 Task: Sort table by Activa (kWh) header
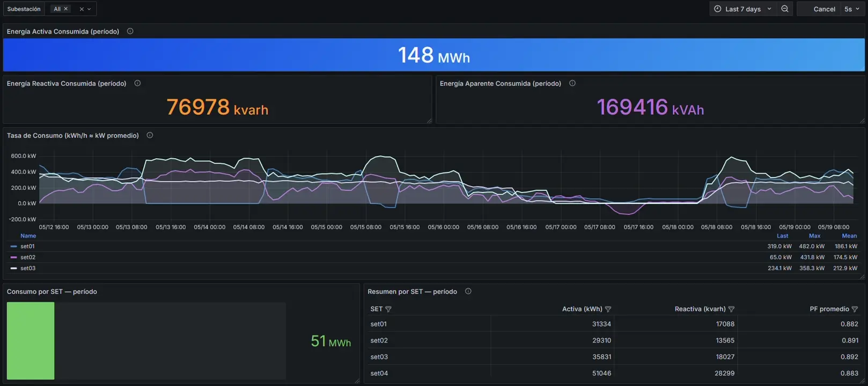click(x=582, y=309)
